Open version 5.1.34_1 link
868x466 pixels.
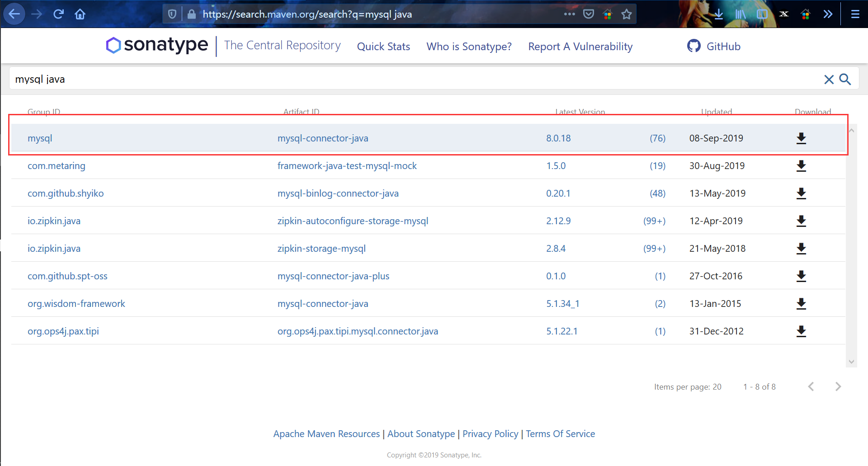(x=563, y=304)
